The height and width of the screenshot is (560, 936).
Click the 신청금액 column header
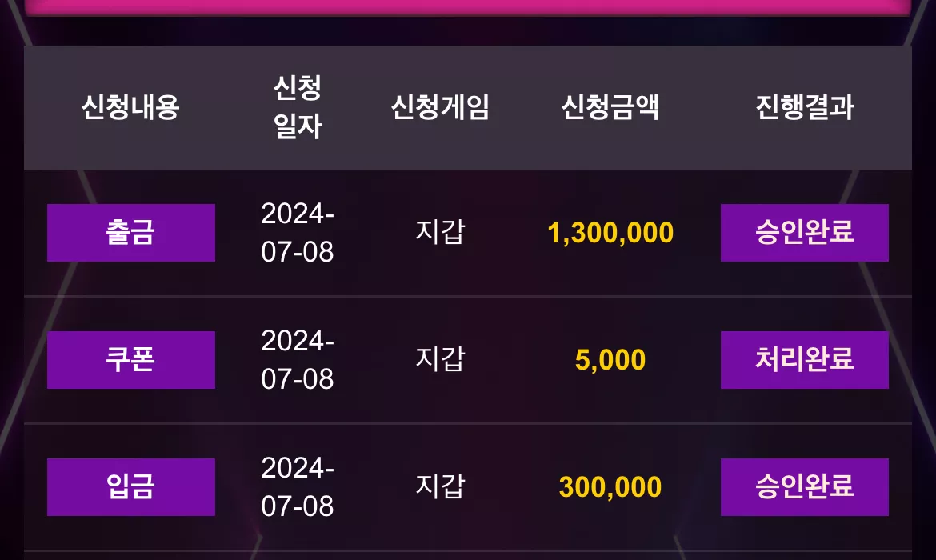pyautogui.click(x=610, y=107)
